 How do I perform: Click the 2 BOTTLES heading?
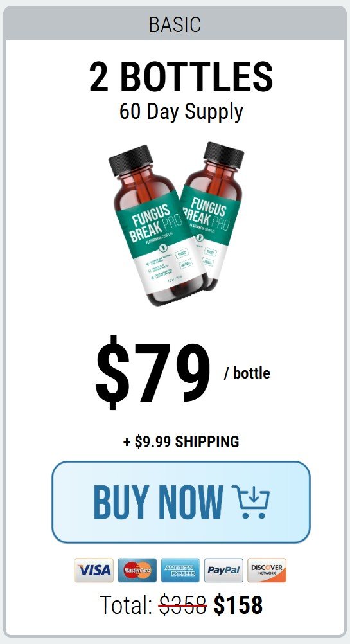pos(181,76)
